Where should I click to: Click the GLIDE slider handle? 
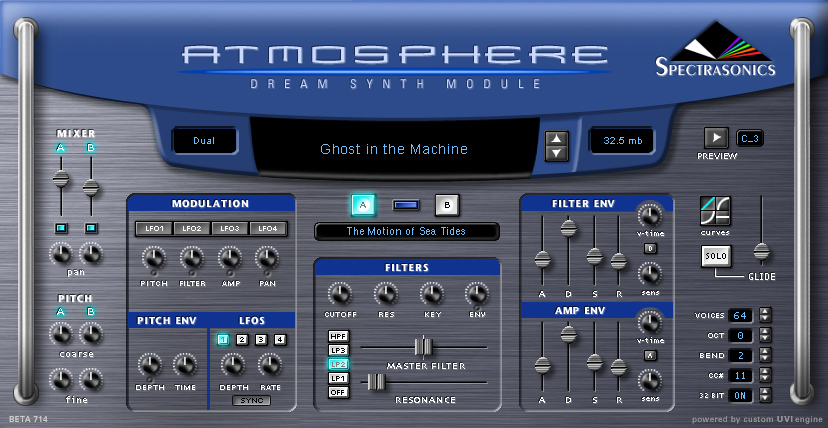point(761,251)
